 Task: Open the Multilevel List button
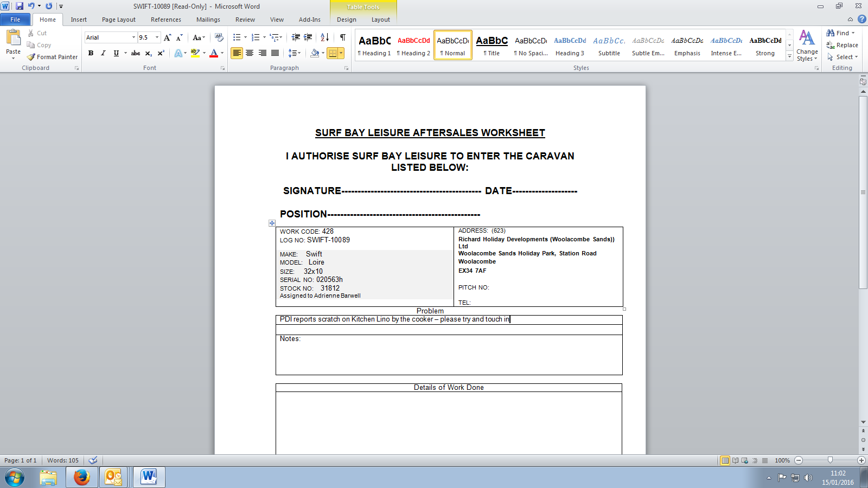[275, 37]
